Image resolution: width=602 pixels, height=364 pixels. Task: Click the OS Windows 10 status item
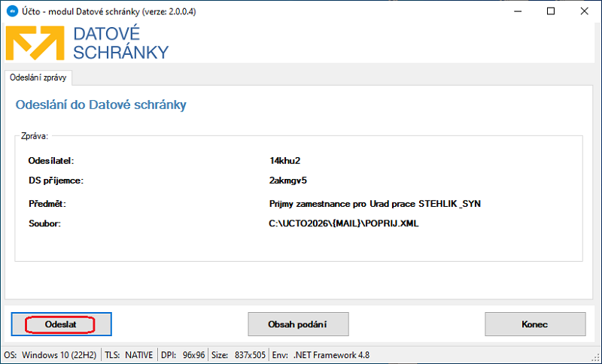coord(50,354)
